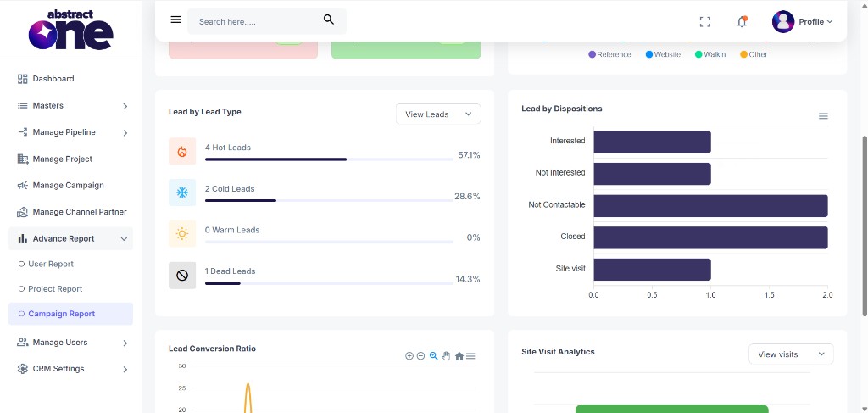Screen dimensions: 868x413
Task: Click the Manage Users people icon
Action: click(23, 342)
